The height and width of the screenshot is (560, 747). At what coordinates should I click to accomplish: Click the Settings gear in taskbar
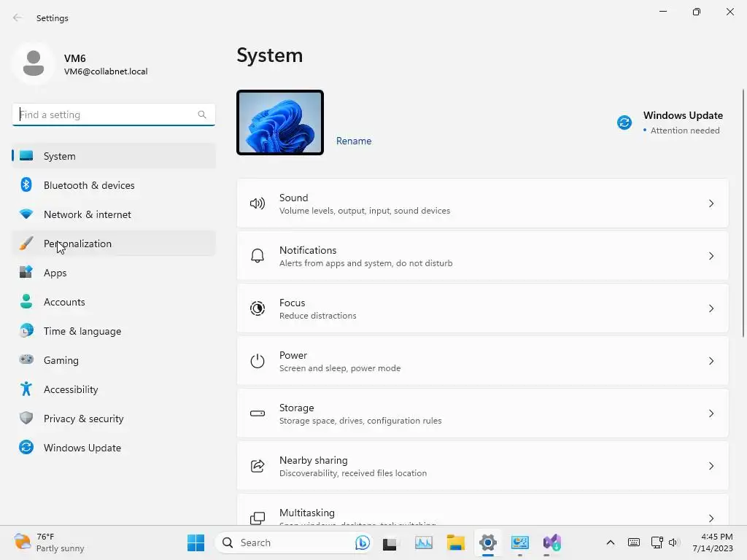[488, 542]
